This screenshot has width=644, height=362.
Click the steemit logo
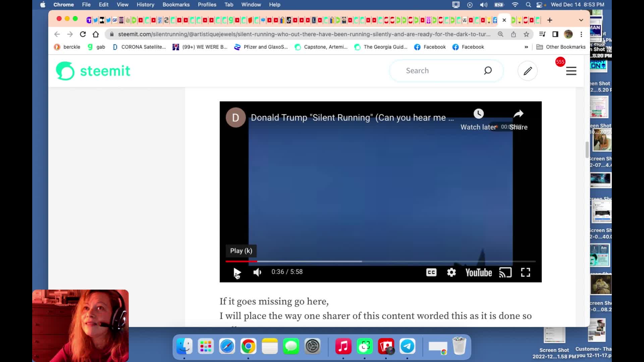tap(93, 71)
